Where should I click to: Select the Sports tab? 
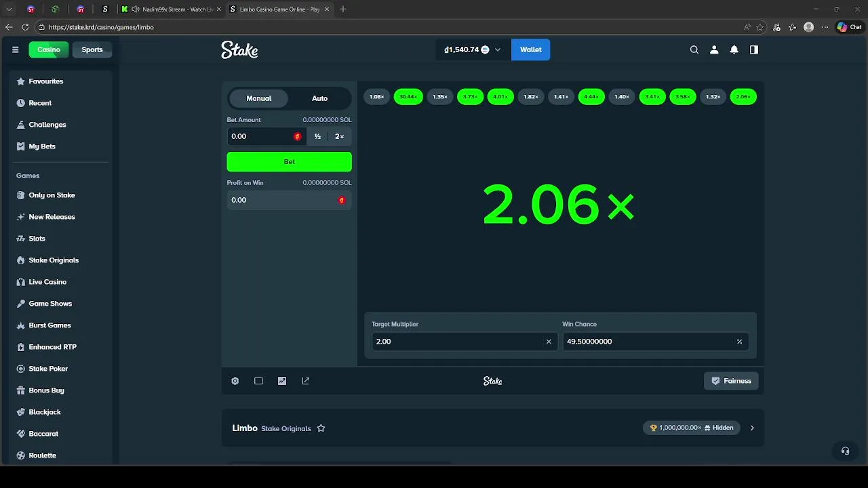click(92, 49)
